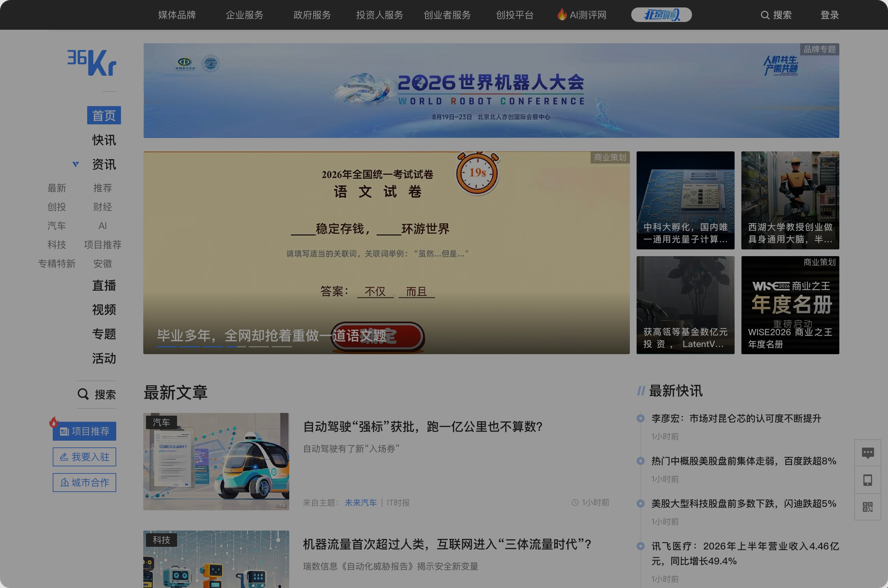The image size is (888, 588).
Task: Open the 政府服务 top menu
Action: (312, 15)
